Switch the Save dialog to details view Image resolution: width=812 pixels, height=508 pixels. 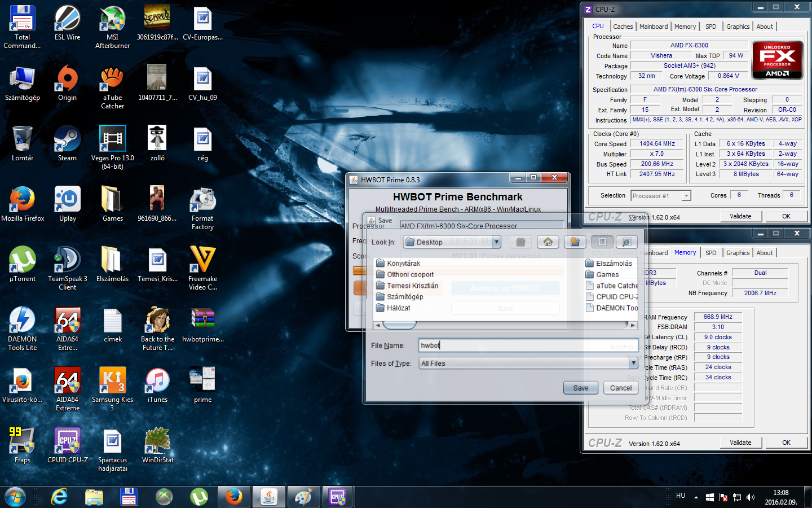click(x=626, y=242)
